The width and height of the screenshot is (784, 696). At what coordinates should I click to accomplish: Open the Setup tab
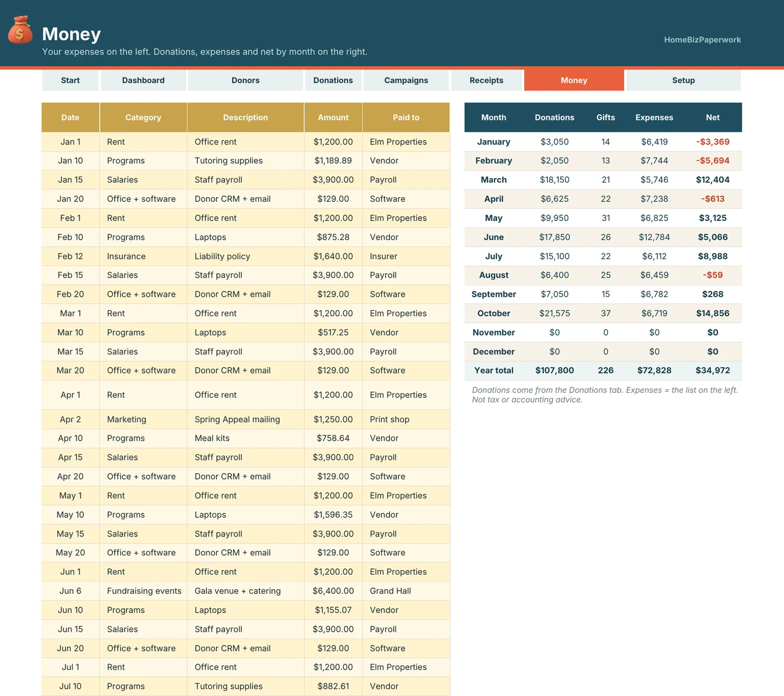point(684,80)
